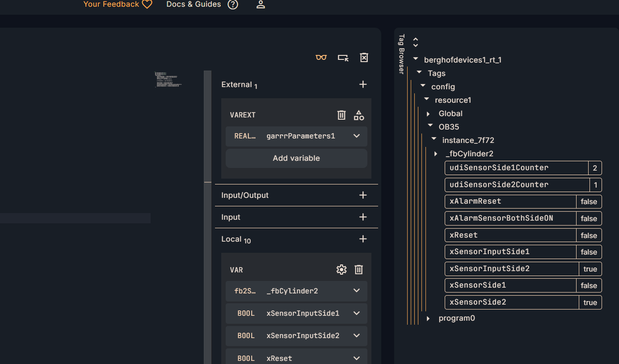
Task: Add a new Local variable block
Action: click(x=363, y=239)
